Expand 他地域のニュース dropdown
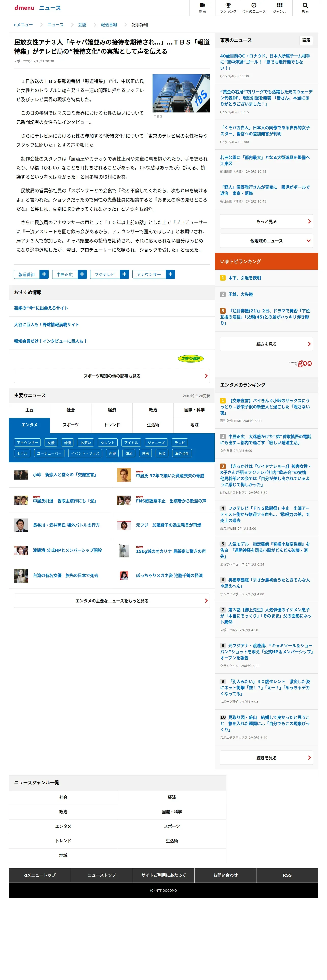Viewport: 327px width, 980px height. click(x=266, y=241)
